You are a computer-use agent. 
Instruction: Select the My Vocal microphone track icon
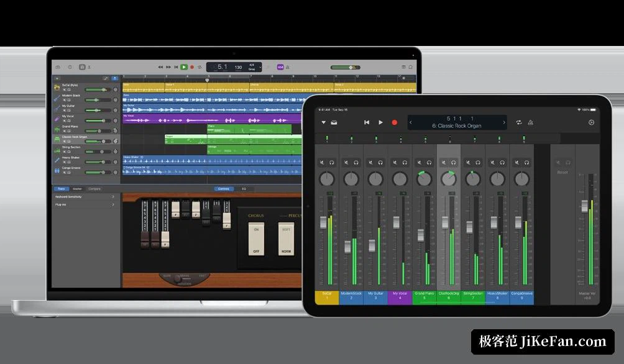pyautogui.click(x=57, y=118)
